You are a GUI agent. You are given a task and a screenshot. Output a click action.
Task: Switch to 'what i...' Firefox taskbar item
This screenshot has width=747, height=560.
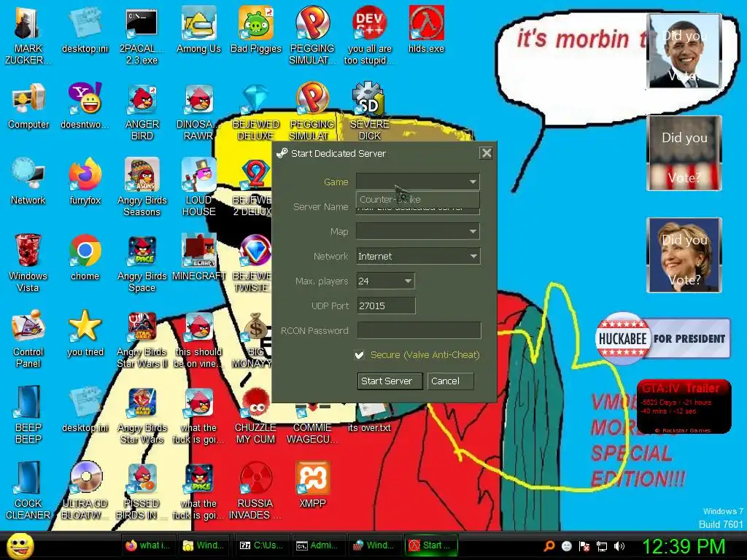coord(147,545)
